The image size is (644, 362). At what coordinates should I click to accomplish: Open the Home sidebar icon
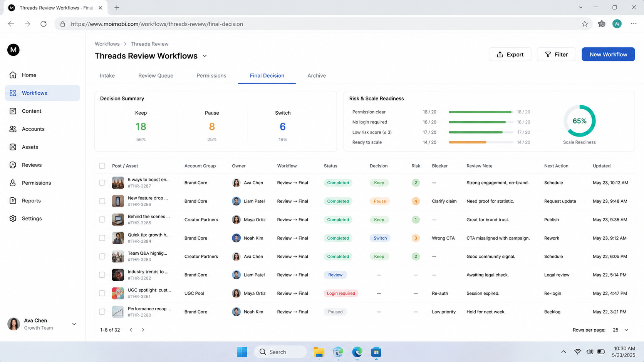click(13, 75)
